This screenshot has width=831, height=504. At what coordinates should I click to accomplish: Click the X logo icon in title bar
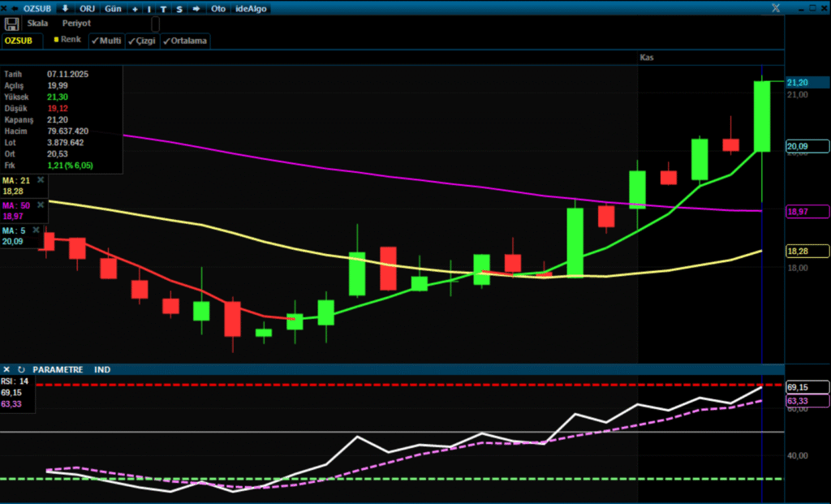click(x=776, y=8)
